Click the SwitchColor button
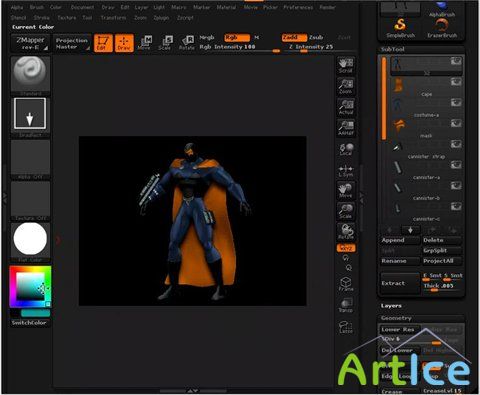480x395 pixels. [x=29, y=323]
